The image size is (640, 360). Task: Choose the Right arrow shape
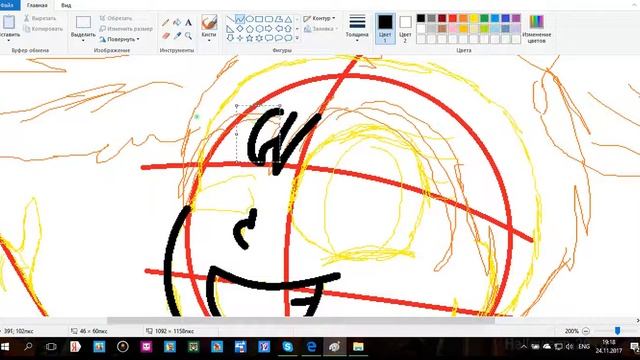click(269, 29)
